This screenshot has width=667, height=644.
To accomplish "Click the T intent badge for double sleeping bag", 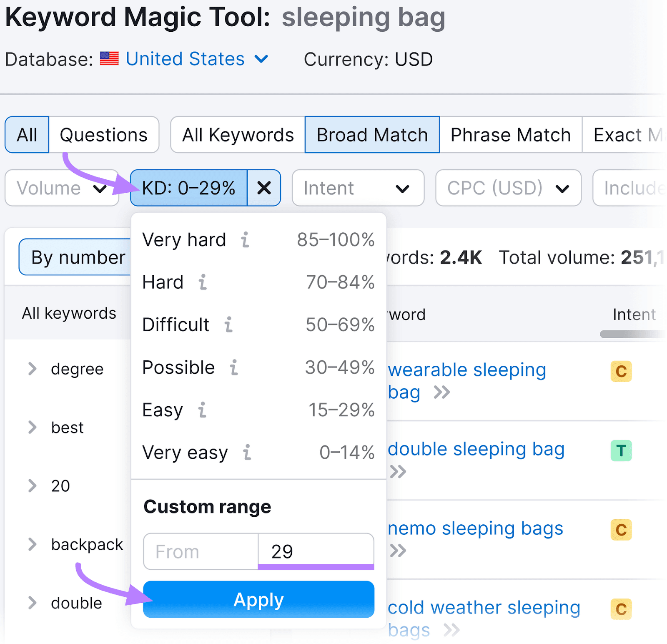I will pyautogui.click(x=621, y=450).
